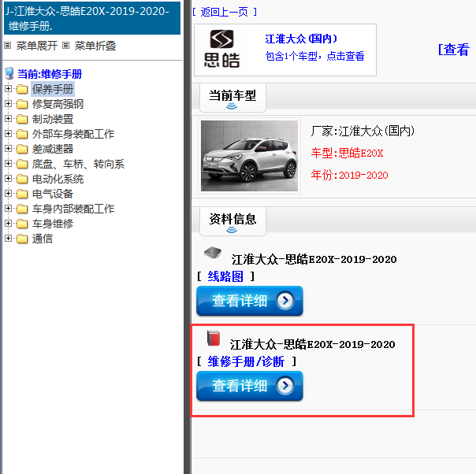Click 菜单展开 text
Image resolution: width=476 pixels, height=474 pixels.
coord(37,46)
